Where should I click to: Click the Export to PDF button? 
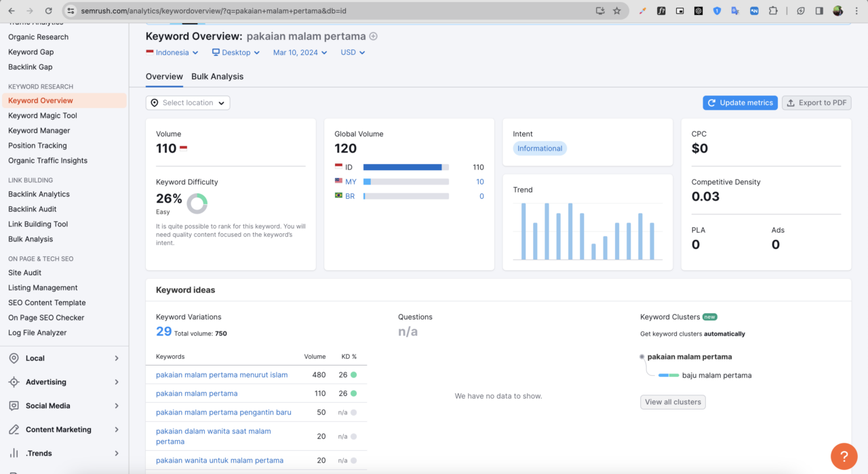coord(816,103)
